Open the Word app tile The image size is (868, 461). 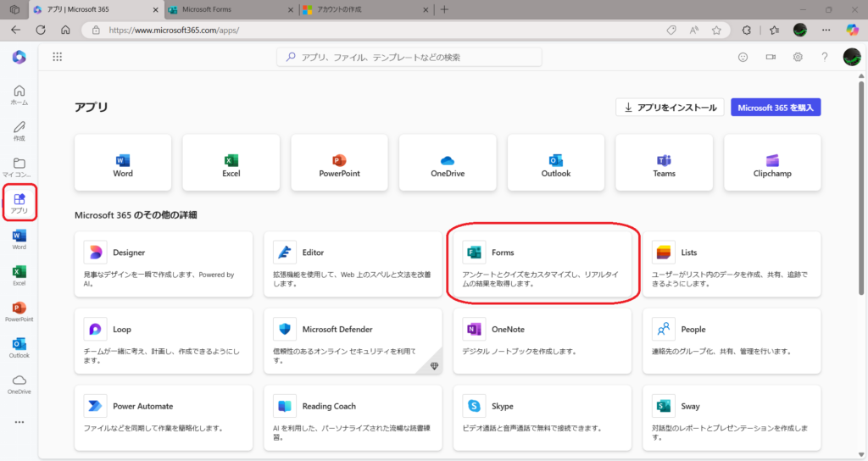pos(123,163)
